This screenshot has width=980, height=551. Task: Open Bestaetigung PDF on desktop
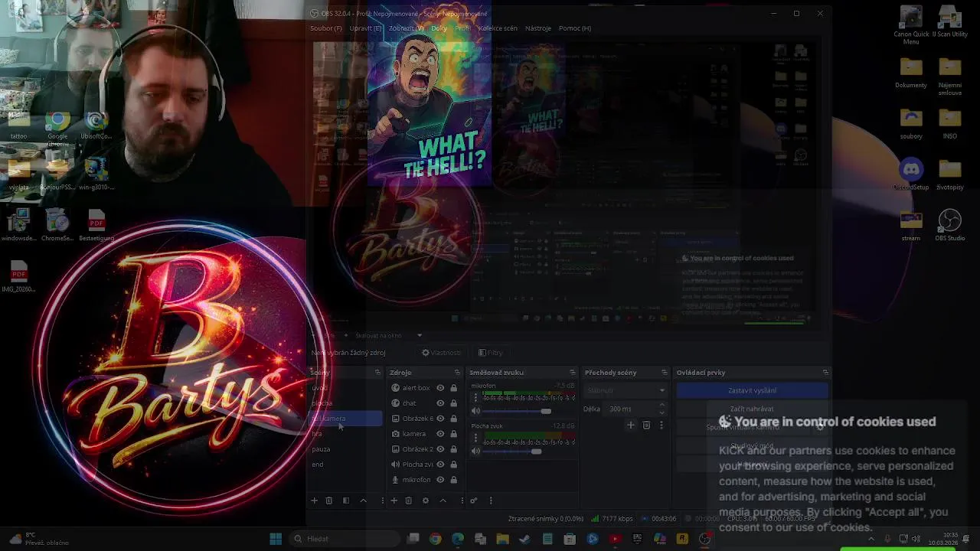point(96,226)
